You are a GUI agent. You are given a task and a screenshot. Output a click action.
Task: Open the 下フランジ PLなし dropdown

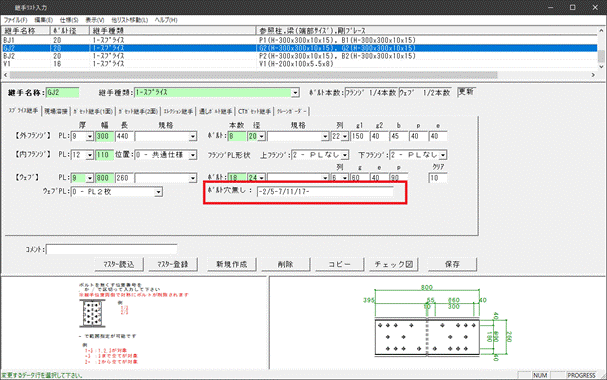[x=443, y=155]
